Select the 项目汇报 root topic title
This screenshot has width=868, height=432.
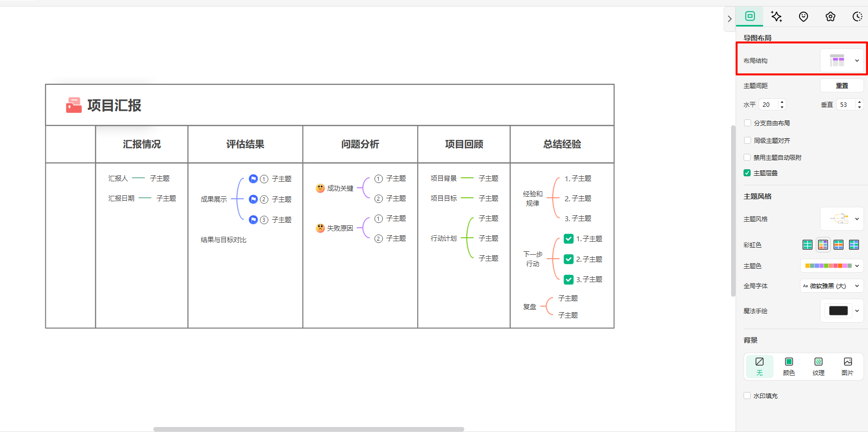click(x=114, y=105)
